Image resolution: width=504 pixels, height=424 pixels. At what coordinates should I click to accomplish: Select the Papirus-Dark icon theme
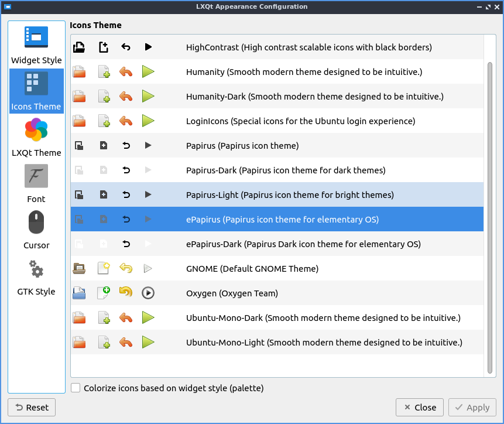[285, 170]
